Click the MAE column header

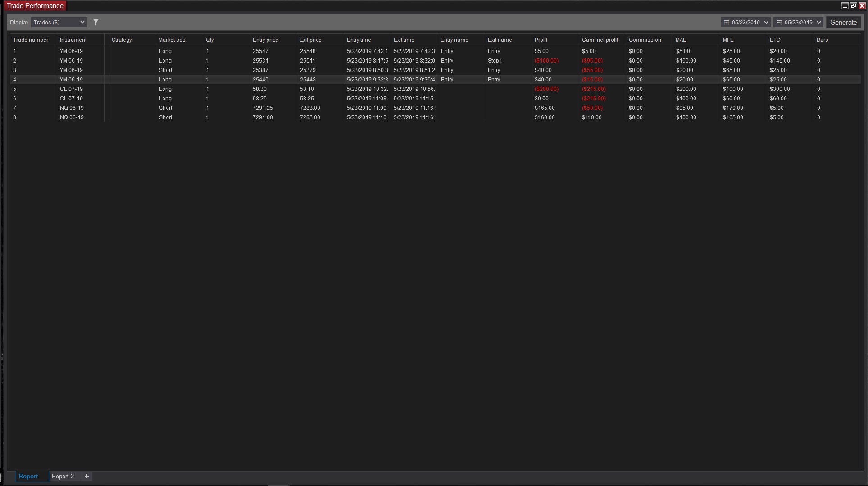pos(696,40)
